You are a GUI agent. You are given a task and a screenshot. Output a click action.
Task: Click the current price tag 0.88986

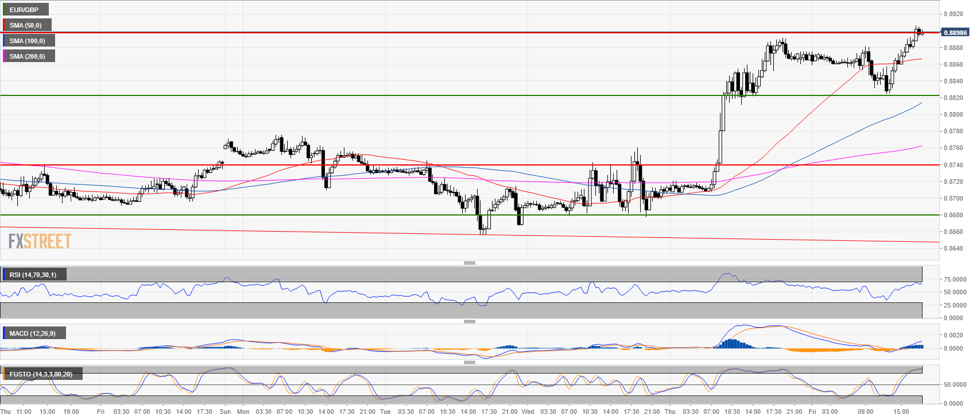955,33
